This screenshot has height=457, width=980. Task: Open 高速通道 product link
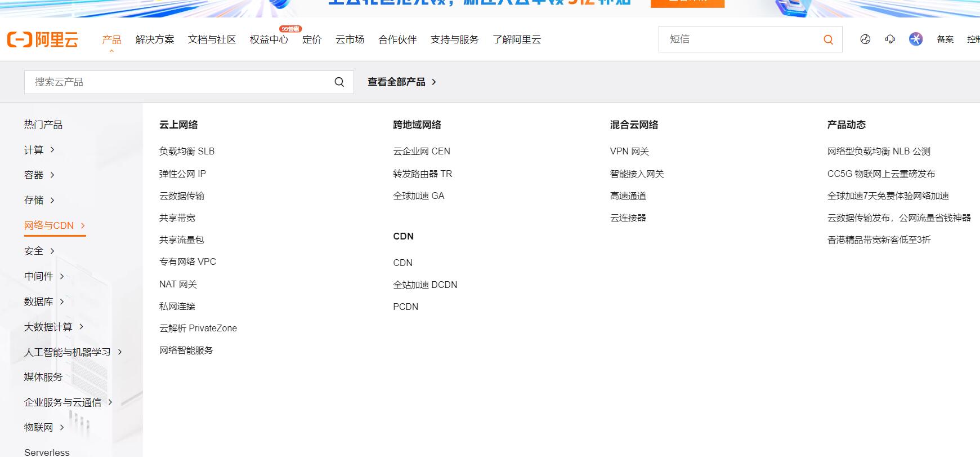628,196
